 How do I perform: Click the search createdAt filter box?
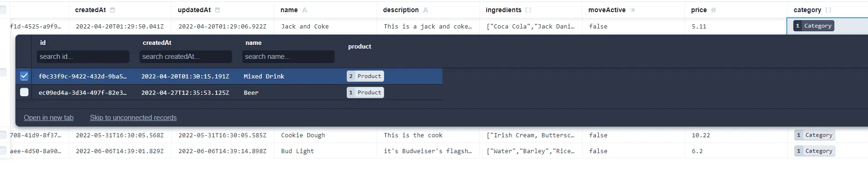(x=185, y=57)
